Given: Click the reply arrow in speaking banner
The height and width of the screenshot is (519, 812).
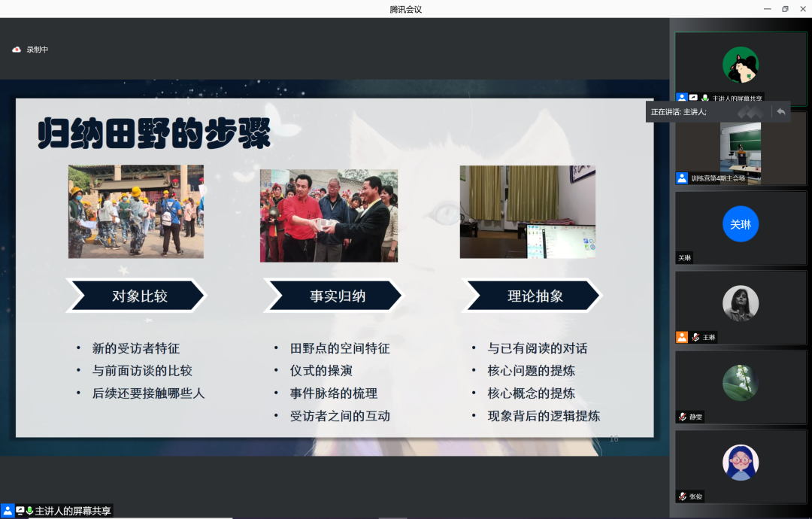Looking at the screenshot, I should [x=780, y=111].
